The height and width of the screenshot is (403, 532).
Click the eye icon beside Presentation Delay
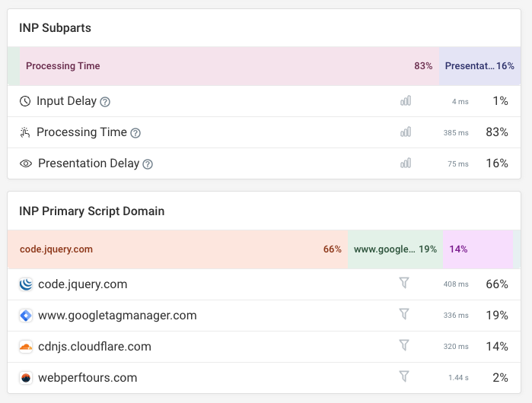point(26,163)
